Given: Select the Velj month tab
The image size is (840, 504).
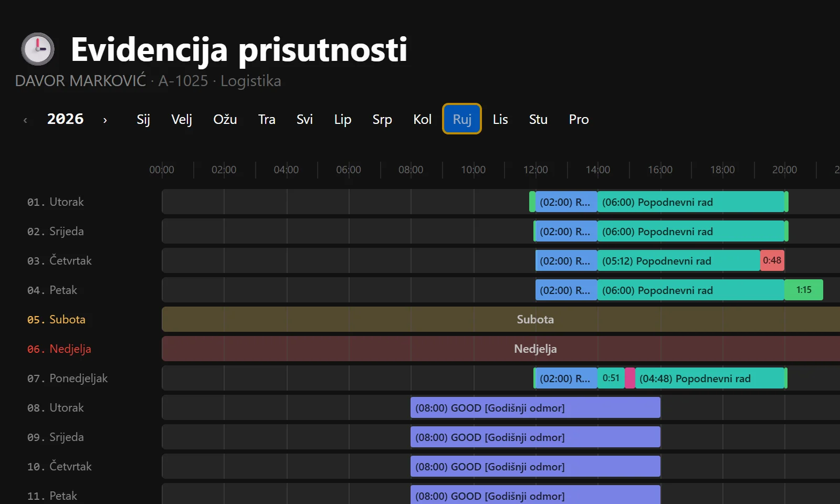Looking at the screenshot, I should tap(182, 119).
